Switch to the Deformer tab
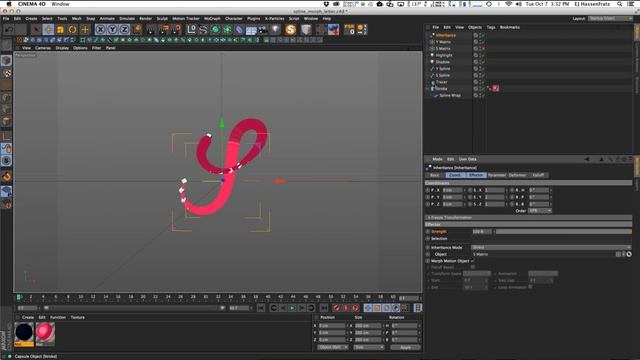This screenshot has height=360, width=640. (x=518, y=175)
